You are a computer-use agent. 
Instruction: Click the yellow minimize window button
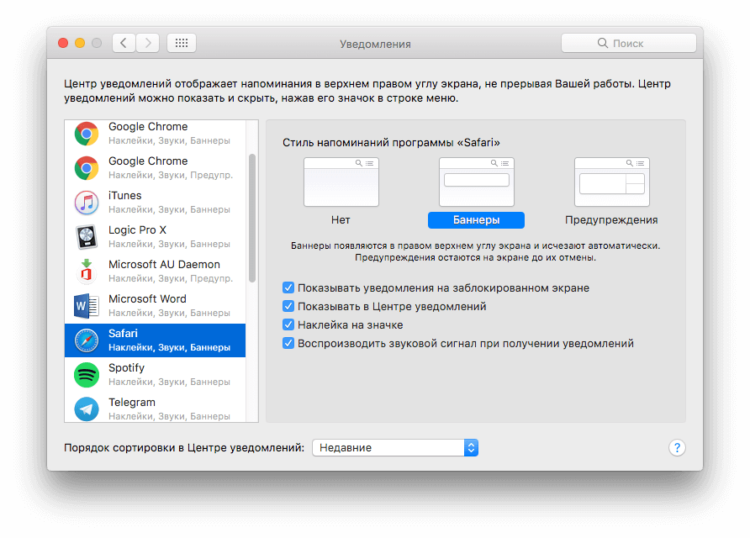[80, 43]
